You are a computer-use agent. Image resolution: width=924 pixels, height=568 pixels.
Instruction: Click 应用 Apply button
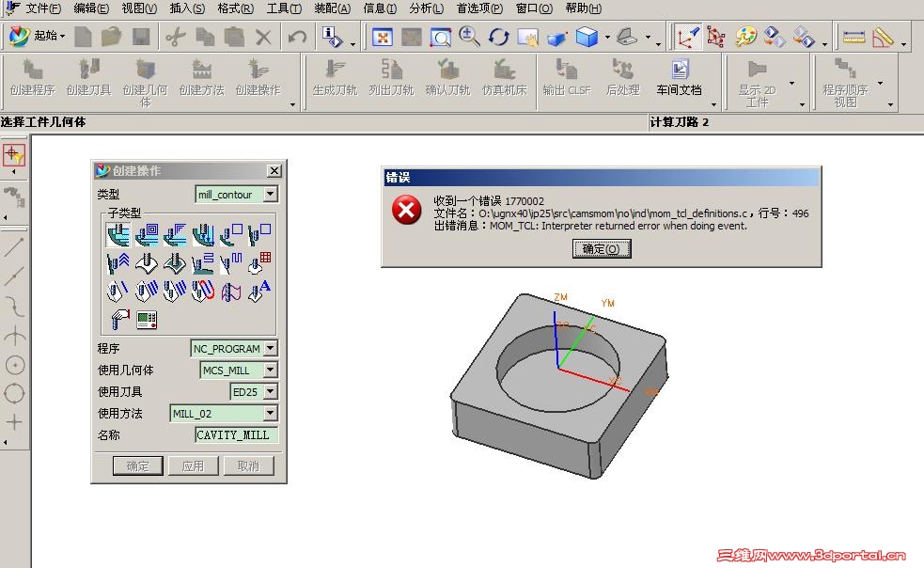pos(193,465)
